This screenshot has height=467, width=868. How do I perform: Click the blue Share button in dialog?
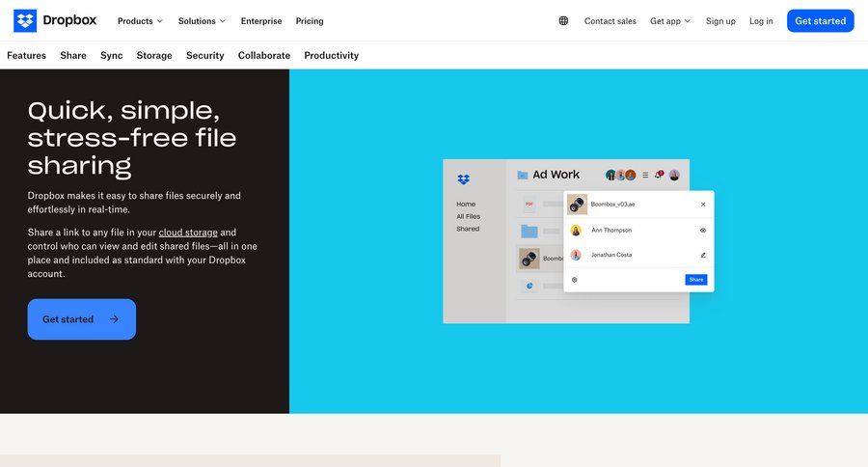point(695,280)
